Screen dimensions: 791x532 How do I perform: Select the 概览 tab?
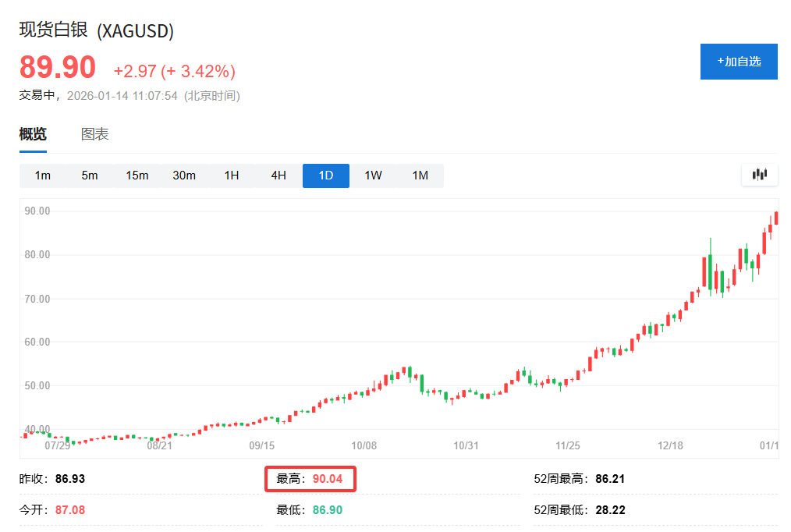31,133
